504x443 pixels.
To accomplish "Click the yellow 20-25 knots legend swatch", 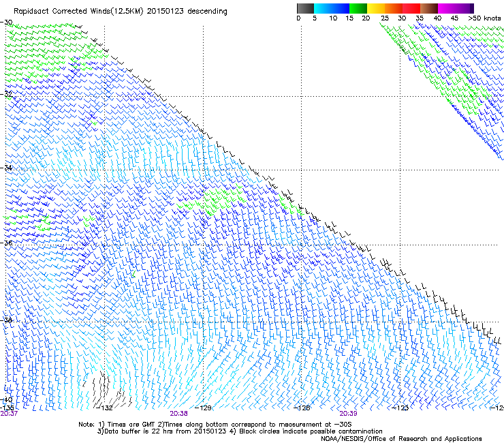I will (376, 8).
